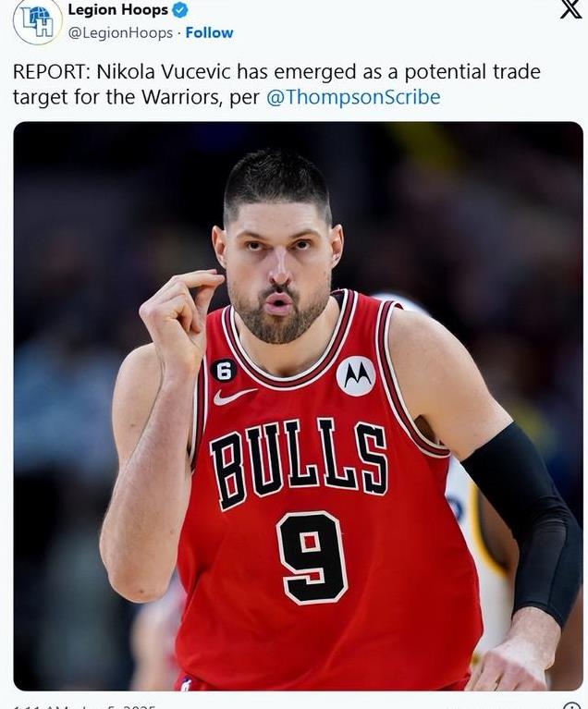Click the blue verified checkmark badge

[x=180, y=10]
